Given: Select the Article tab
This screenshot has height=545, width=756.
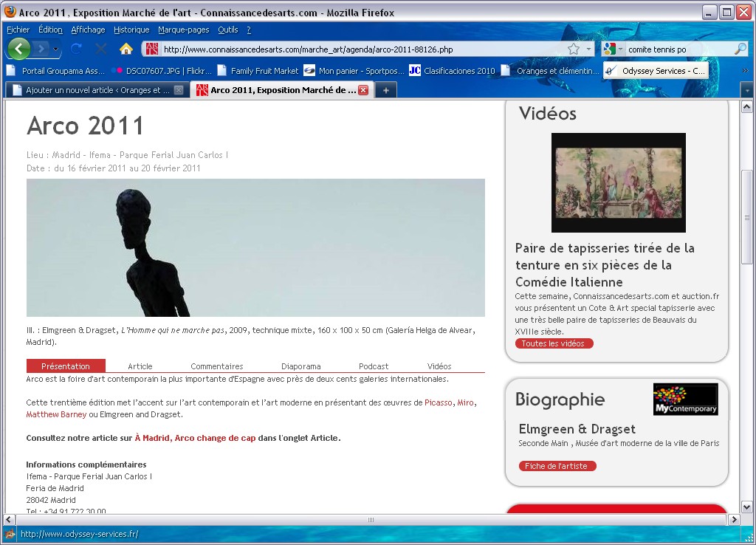Looking at the screenshot, I should pyautogui.click(x=140, y=366).
